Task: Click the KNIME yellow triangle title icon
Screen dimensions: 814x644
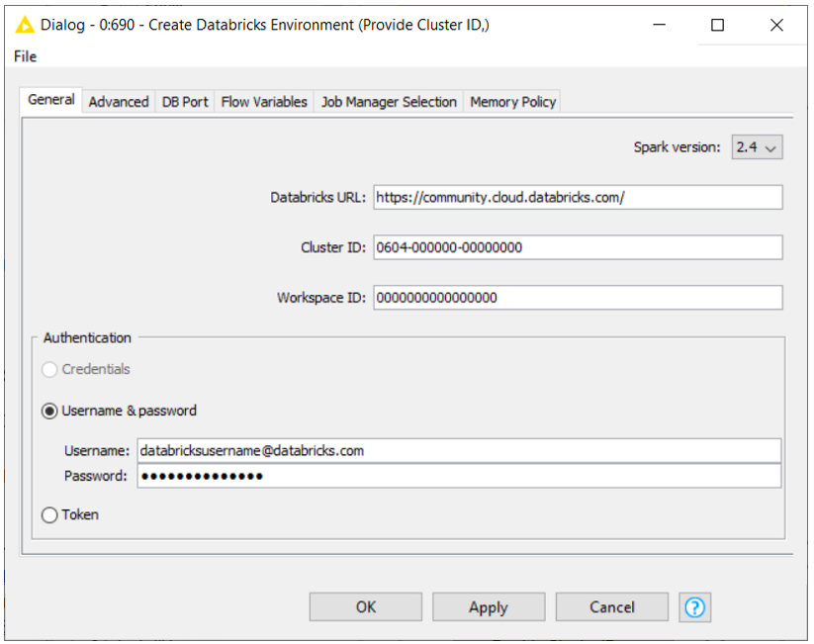Action: click(x=25, y=25)
